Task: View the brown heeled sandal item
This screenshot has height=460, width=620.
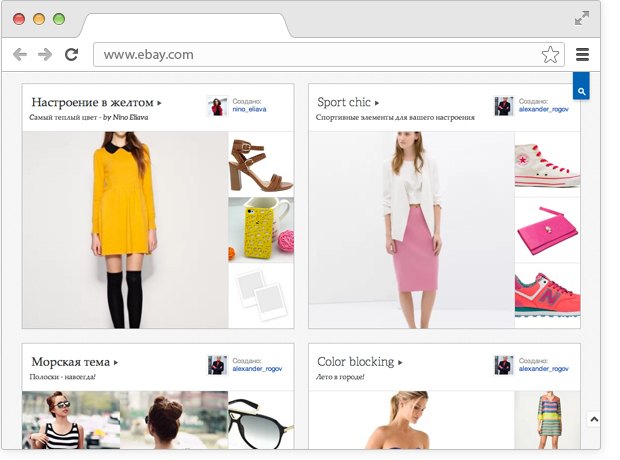Action: coord(261,164)
